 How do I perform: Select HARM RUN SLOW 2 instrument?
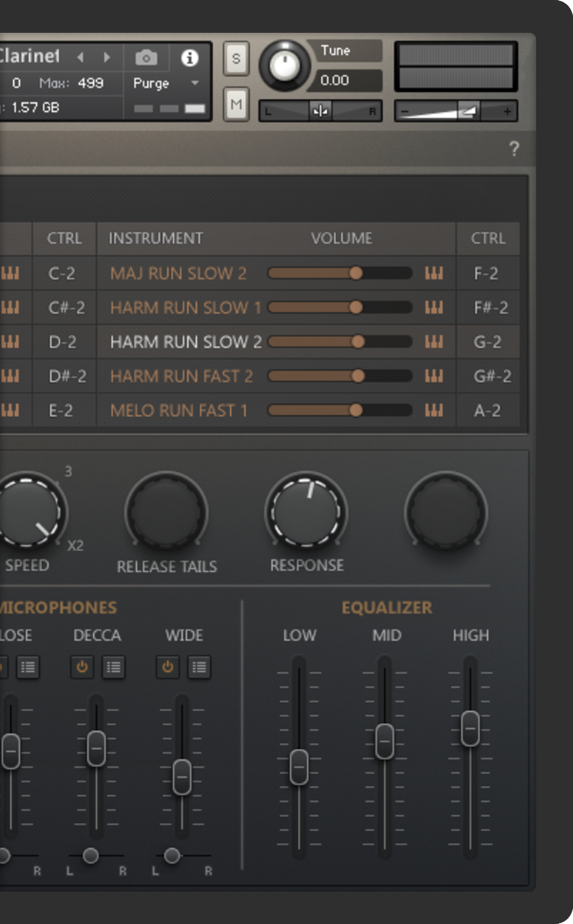click(186, 342)
